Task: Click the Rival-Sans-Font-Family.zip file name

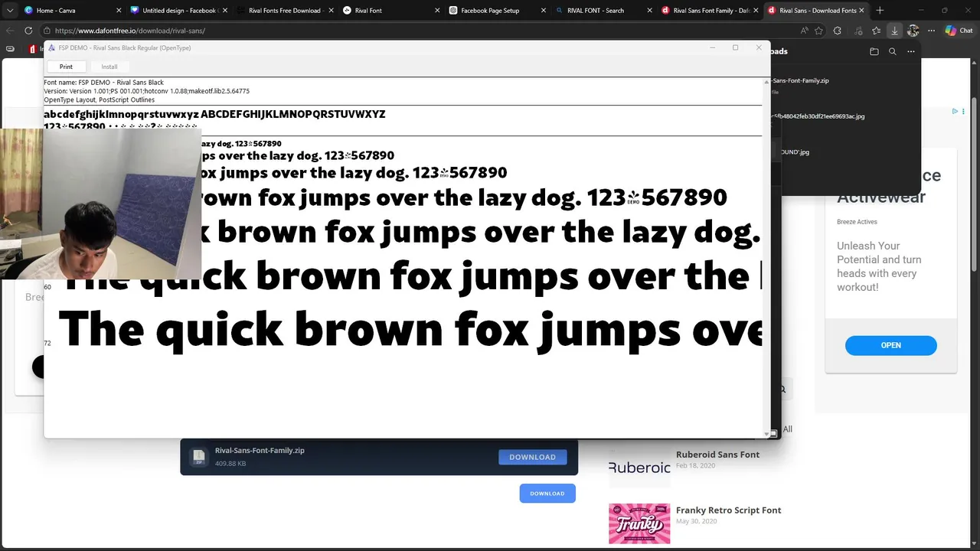Action: click(x=260, y=451)
